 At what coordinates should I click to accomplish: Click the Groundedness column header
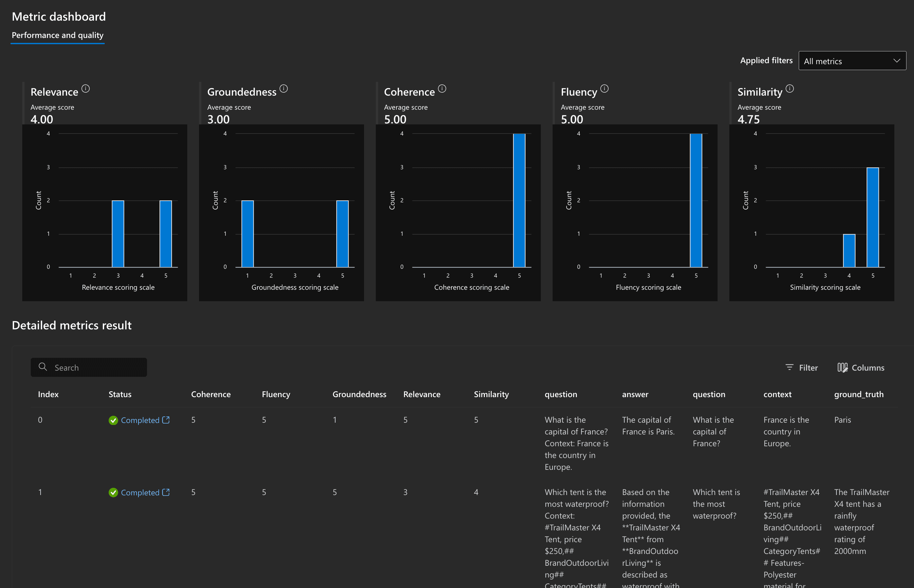[359, 395]
